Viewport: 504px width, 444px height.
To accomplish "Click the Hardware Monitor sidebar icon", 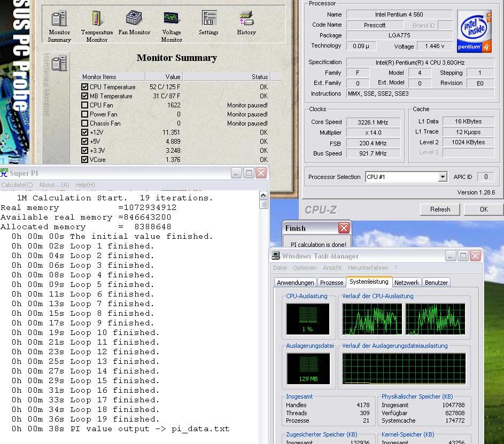I will tap(59, 63).
